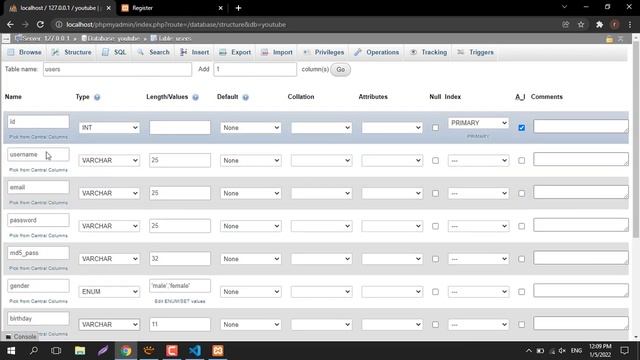Viewport: 640px width, 360px height.
Task: Open the Search tab
Action: coord(153,52)
